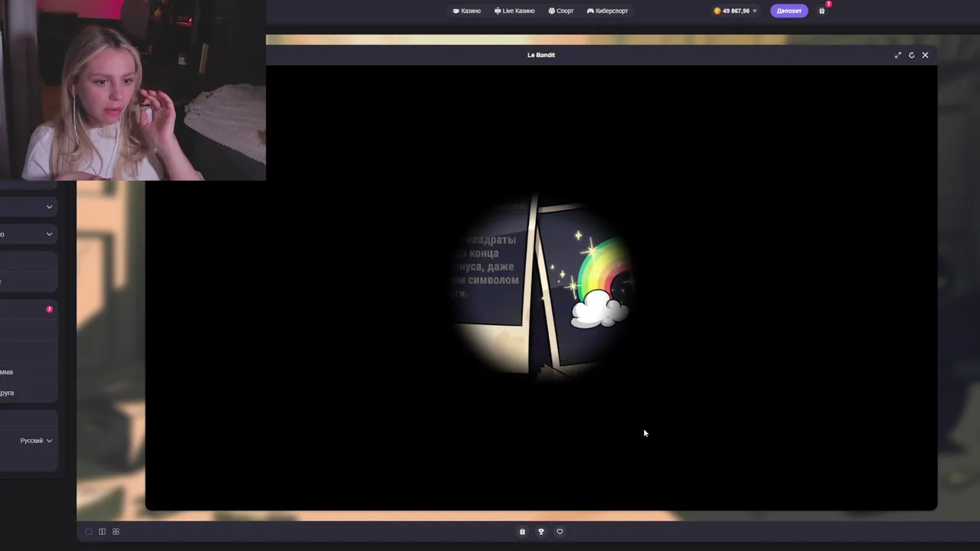Open the trophy icon below game
The height and width of the screenshot is (551, 980).
pos(541,532)
